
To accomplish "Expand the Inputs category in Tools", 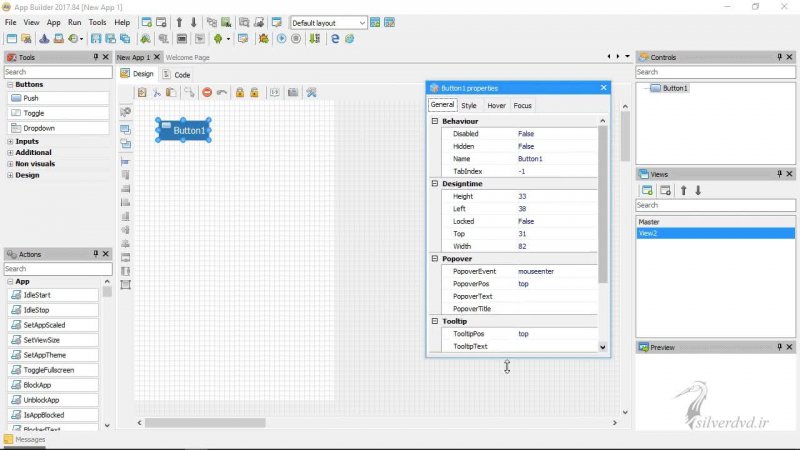I will tap(10, 141).
